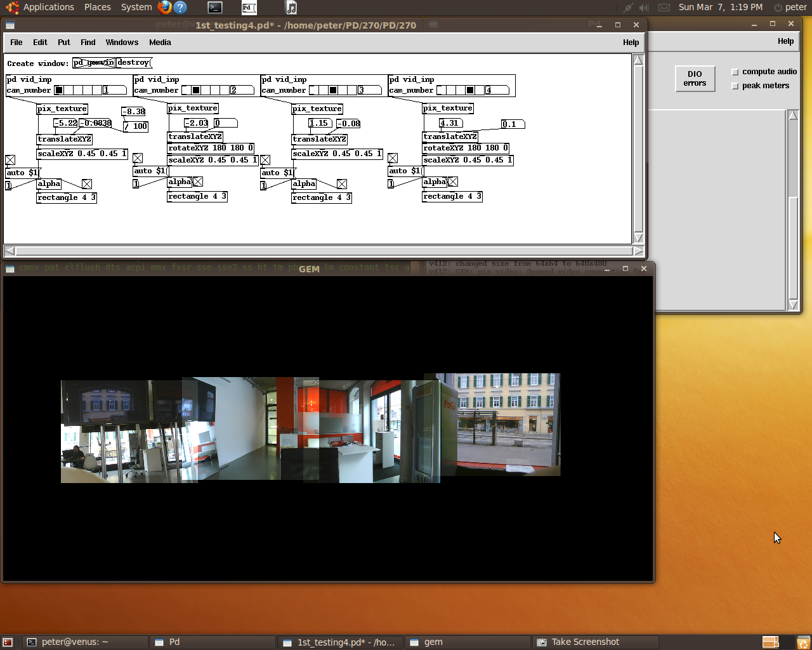This screenshot has height=650, width=812.
Task: Click the -5.22 number box
Action: pos(66,123)
